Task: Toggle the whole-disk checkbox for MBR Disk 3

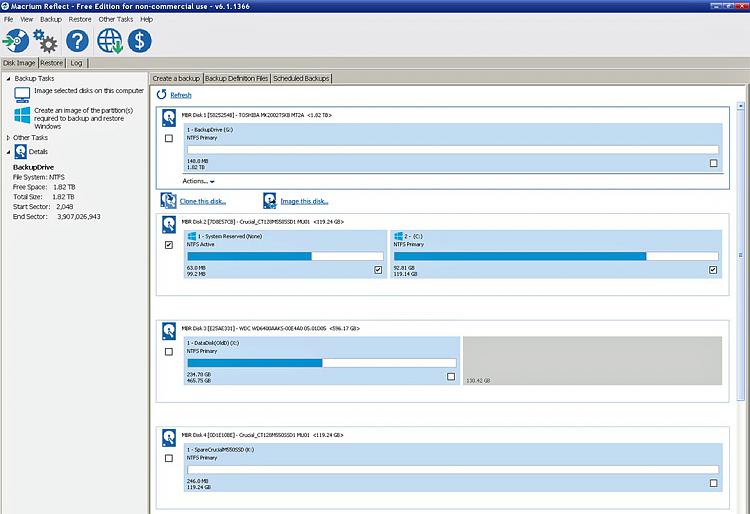Action: tap(169, 351)
